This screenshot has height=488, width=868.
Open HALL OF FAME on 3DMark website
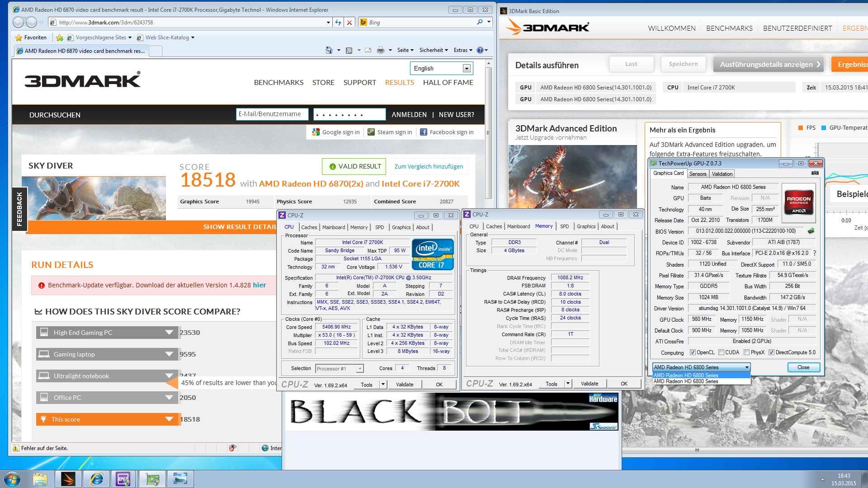448,82
